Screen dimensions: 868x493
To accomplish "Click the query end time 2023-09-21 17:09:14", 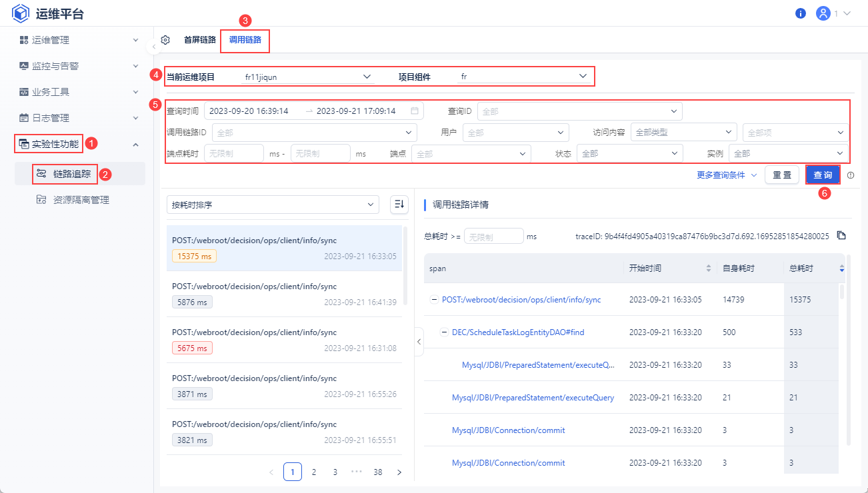I will point(356,111).
